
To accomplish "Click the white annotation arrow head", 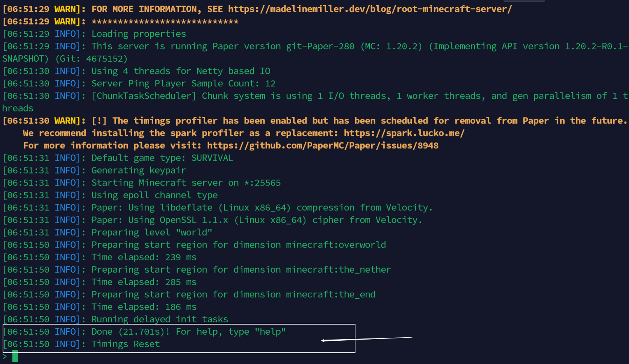I will (x=324, y=341).
